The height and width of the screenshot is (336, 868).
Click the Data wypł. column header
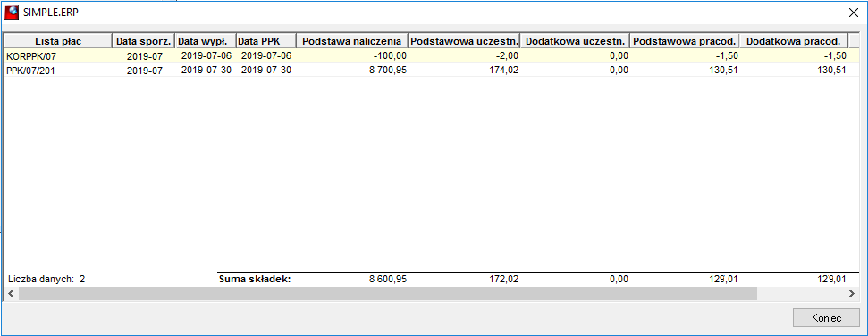(206, 41)
